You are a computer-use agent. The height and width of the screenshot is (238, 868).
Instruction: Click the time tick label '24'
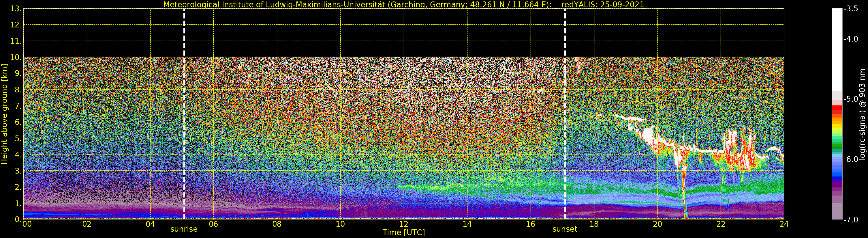point(784,224)
